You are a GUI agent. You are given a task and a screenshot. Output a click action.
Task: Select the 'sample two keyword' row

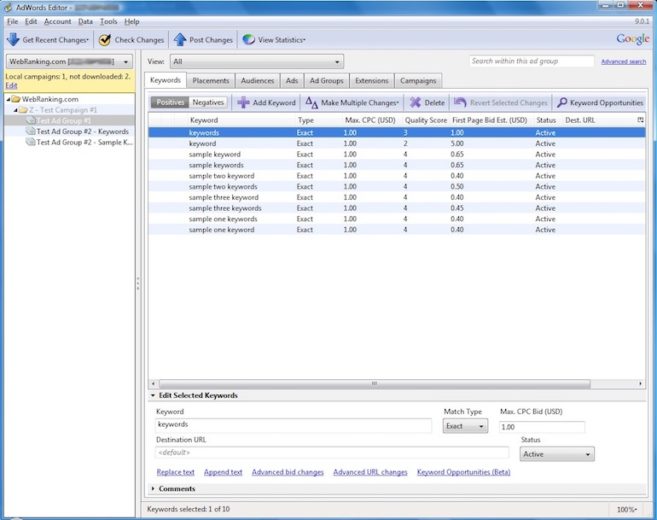pos(397,176)
